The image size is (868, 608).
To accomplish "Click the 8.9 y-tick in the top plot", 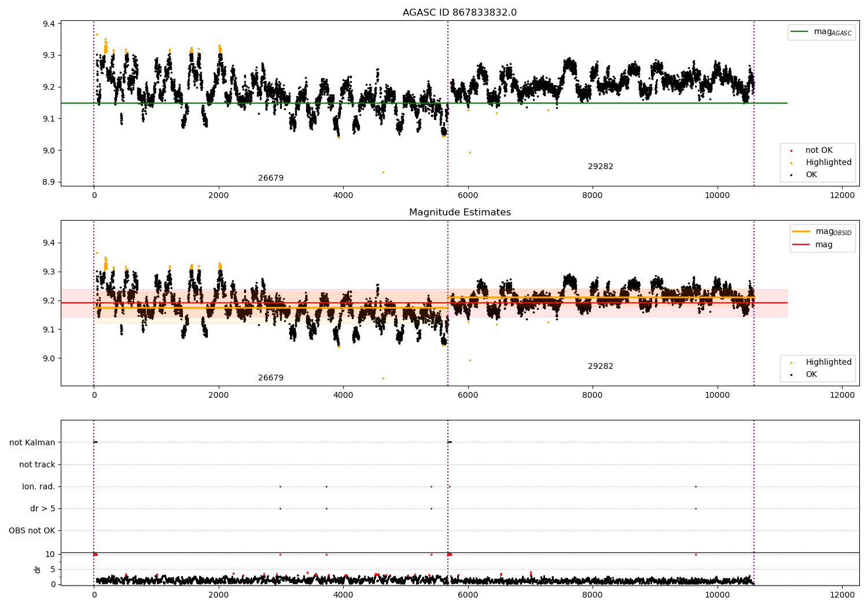I will click(x=49, y=182).
